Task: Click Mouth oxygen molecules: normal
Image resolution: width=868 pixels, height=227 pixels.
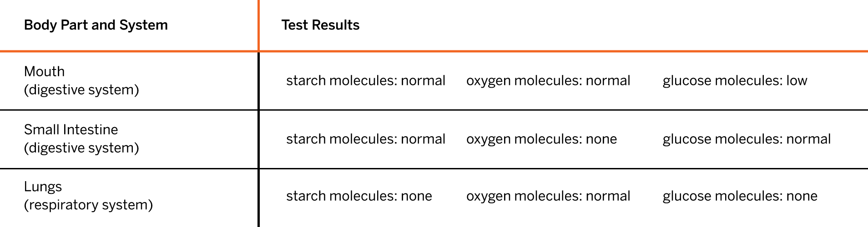Action: click(548, 81)
